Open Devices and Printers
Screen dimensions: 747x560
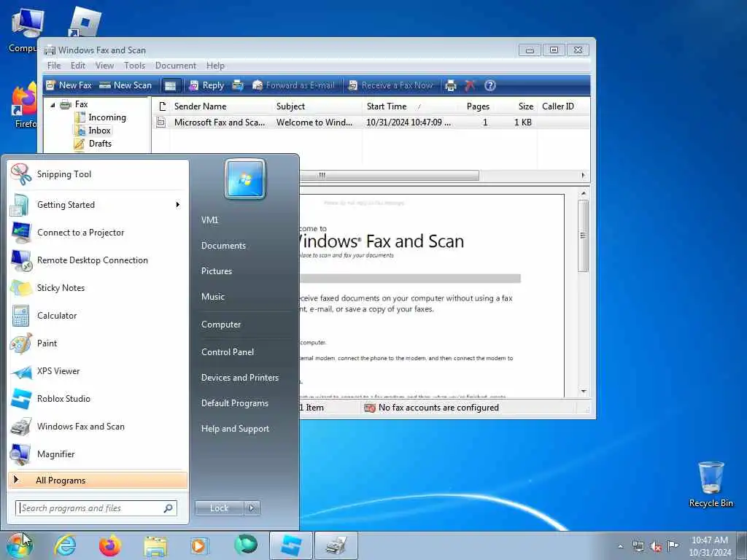coord(239,378)
